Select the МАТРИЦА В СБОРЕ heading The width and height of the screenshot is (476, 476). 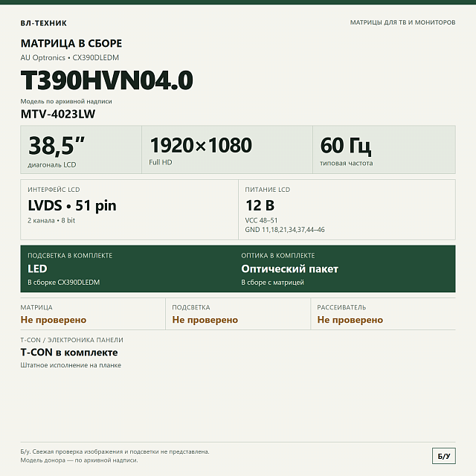[x=71, y=43]
